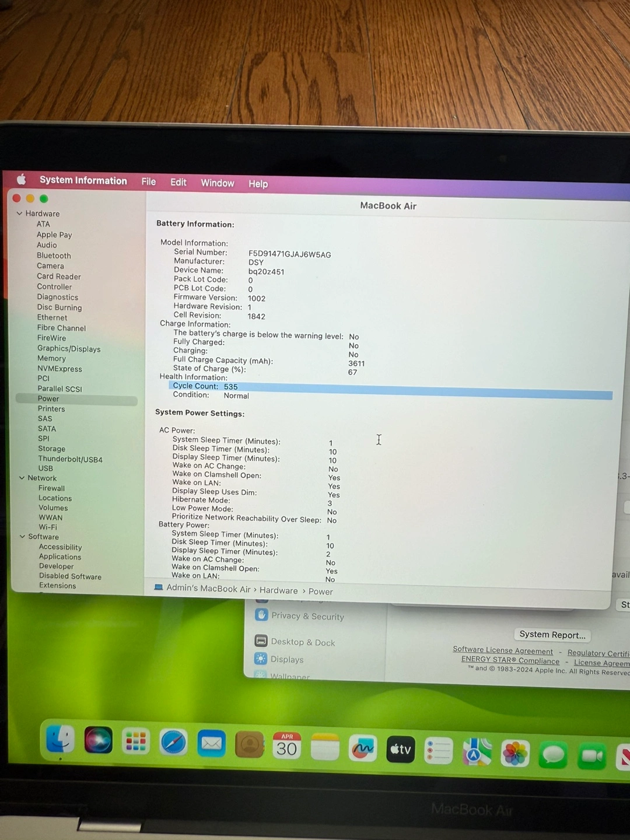
Task: Select ATA in the Hardware list
Action: (44, 224)
